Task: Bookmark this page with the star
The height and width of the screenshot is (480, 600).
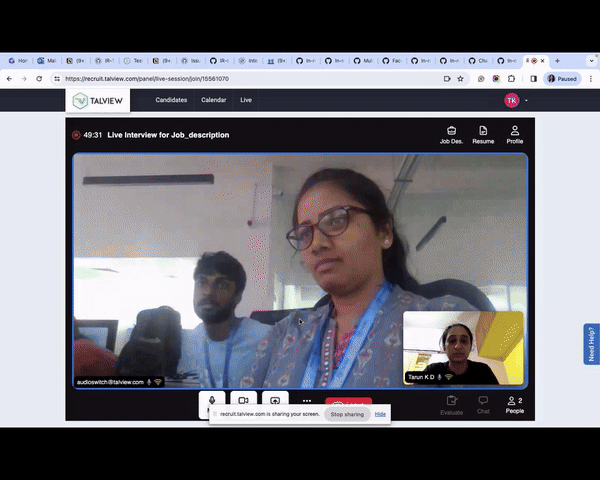Action: [x=460, y=78]
